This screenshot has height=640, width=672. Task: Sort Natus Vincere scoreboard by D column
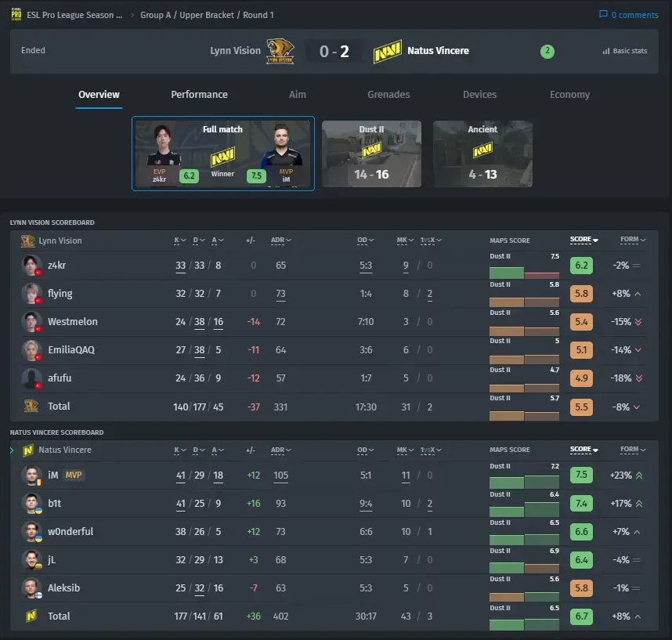[198, 450]
